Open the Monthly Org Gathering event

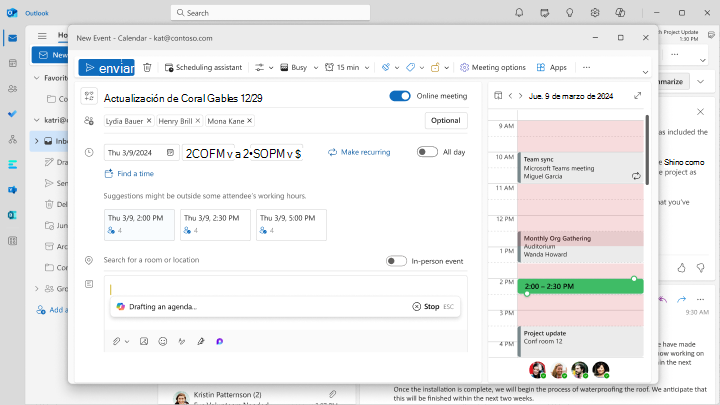580,246
